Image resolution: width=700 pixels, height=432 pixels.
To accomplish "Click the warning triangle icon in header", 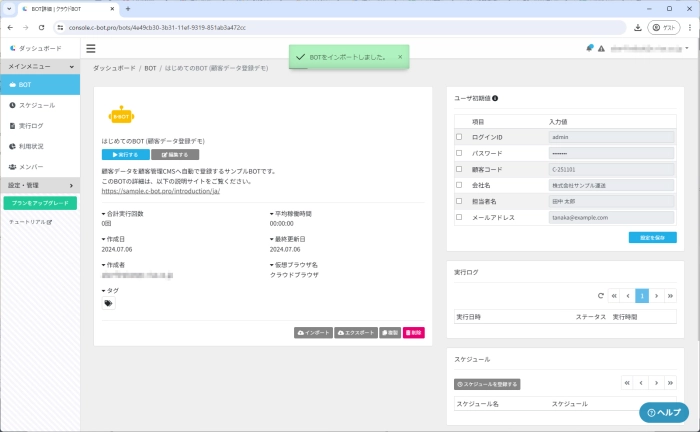I will [601, 48].
